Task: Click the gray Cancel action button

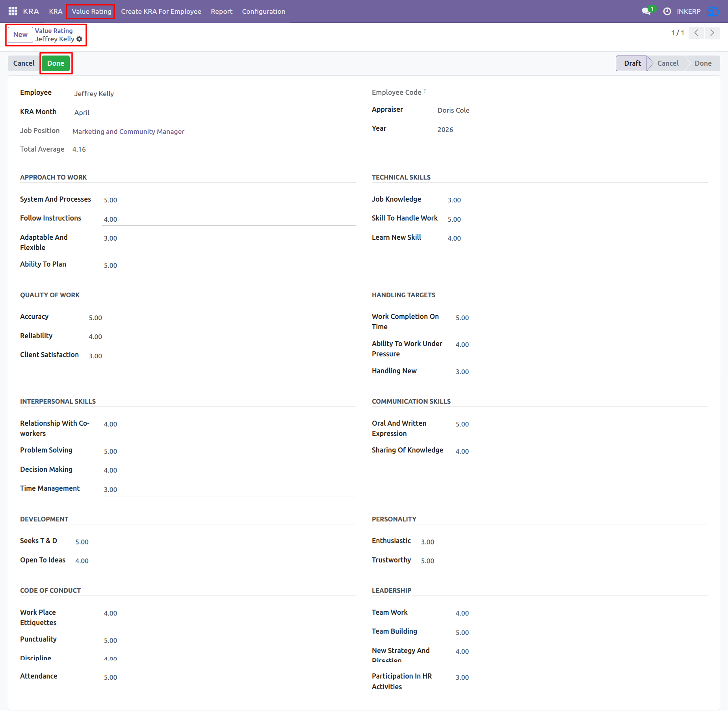Action: coord(24,63)
